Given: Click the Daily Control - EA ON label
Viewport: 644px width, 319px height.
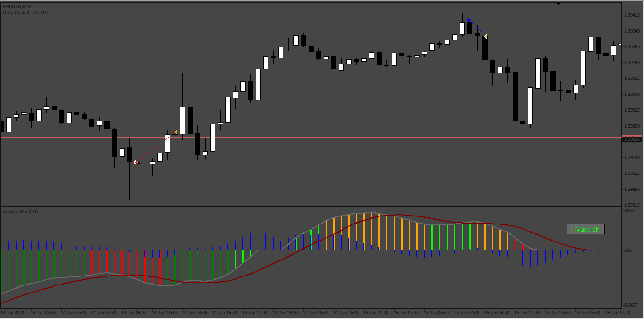Looking at the screenshot, I should click(25, 13).
